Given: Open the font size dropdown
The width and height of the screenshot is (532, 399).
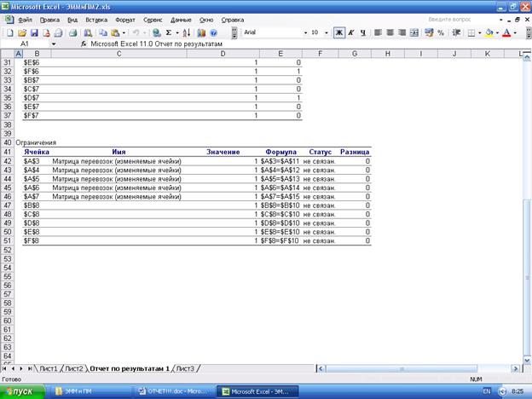Looking at the screenshot, I should pyautogui.click(x=327, y=32).
